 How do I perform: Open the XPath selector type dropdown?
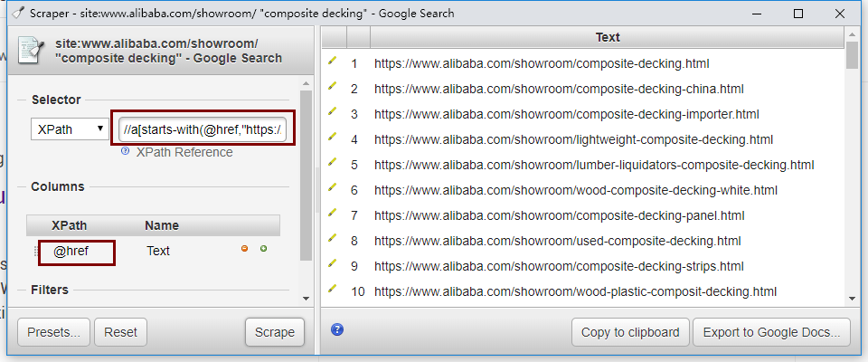(x=70, y=129)
